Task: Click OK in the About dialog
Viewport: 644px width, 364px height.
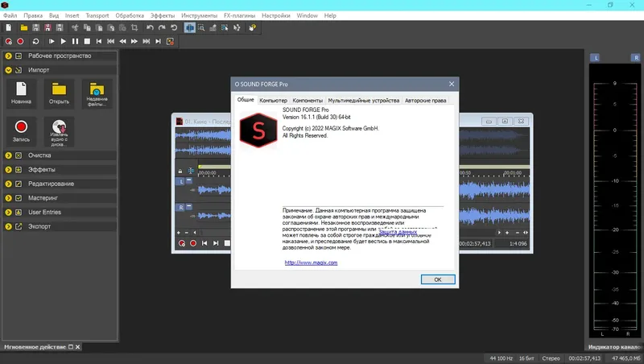Action: (438, 279)
